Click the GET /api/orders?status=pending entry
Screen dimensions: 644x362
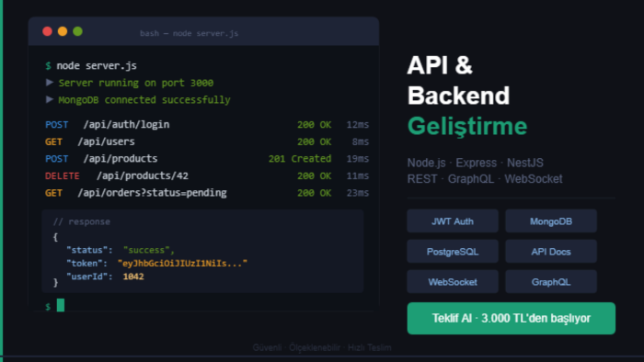tap(207, 193)
